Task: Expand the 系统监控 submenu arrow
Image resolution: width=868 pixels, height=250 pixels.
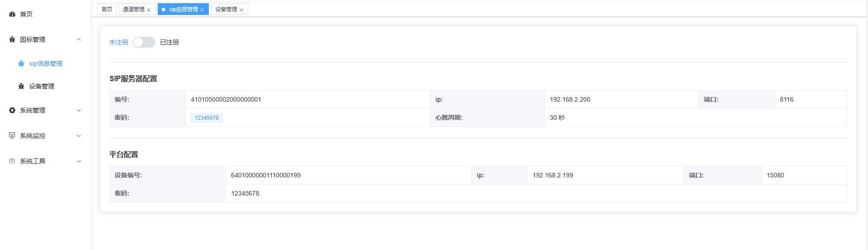Action: click(79, 136)
